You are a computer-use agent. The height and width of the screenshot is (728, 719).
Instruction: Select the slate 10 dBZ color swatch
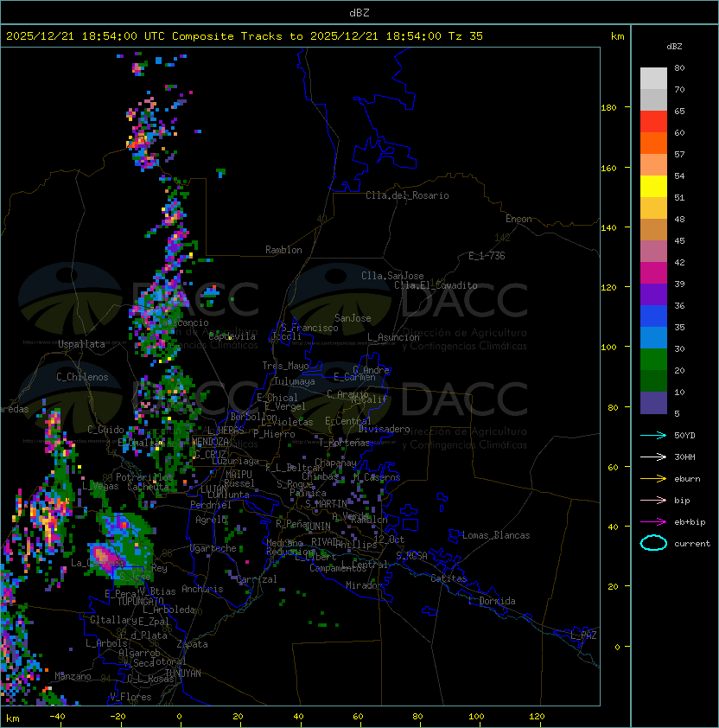[653, 403]
